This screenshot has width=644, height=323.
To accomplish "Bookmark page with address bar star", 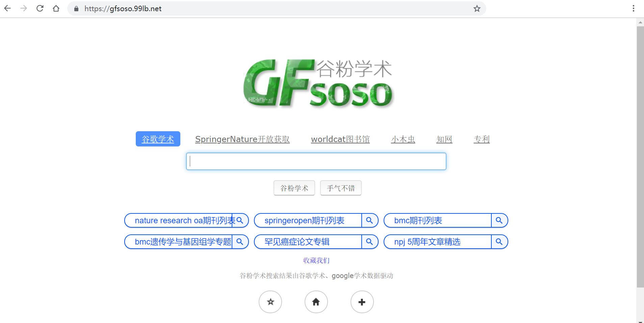I will pos(477,8).
